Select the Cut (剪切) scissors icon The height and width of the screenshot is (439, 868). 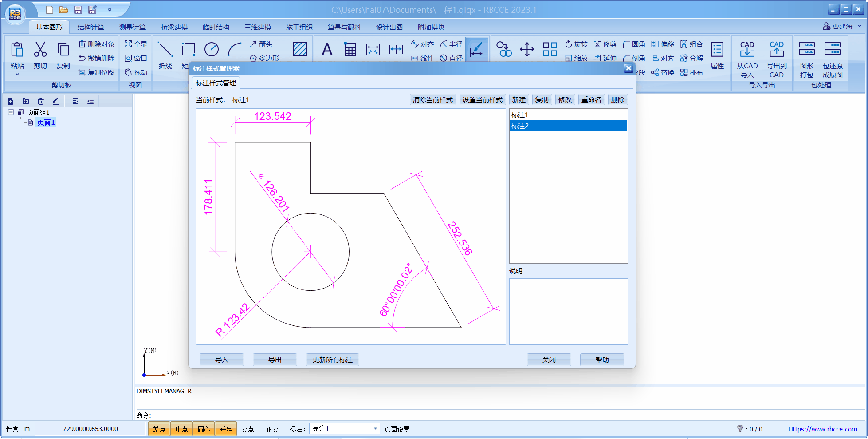pyautogui.click(x=40, y=50)
